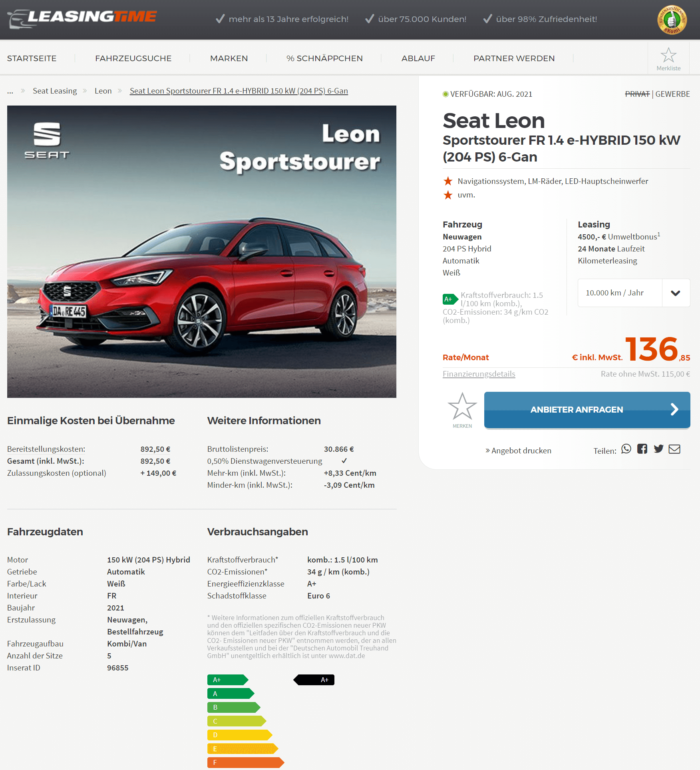The height and width of the screenshot is (770, 700).
Task: Share the offer via WhatsApp icon
Action: coord(626,449)
